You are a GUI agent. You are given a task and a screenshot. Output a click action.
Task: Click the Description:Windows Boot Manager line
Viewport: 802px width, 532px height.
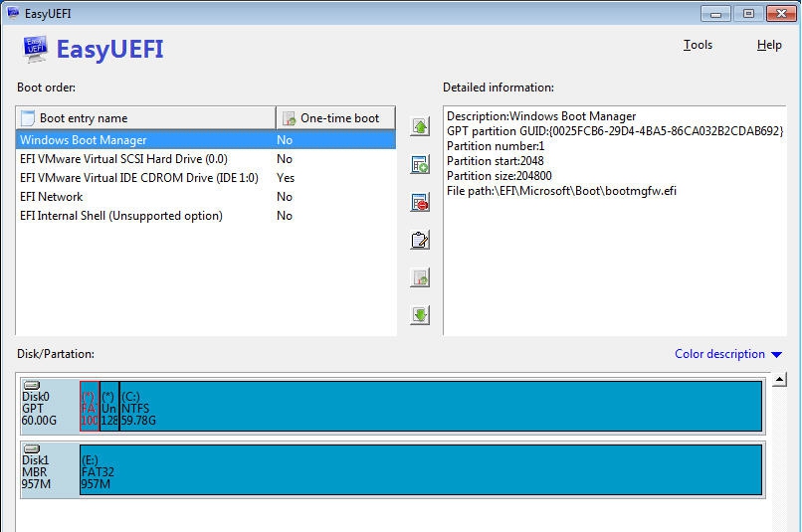541,116
